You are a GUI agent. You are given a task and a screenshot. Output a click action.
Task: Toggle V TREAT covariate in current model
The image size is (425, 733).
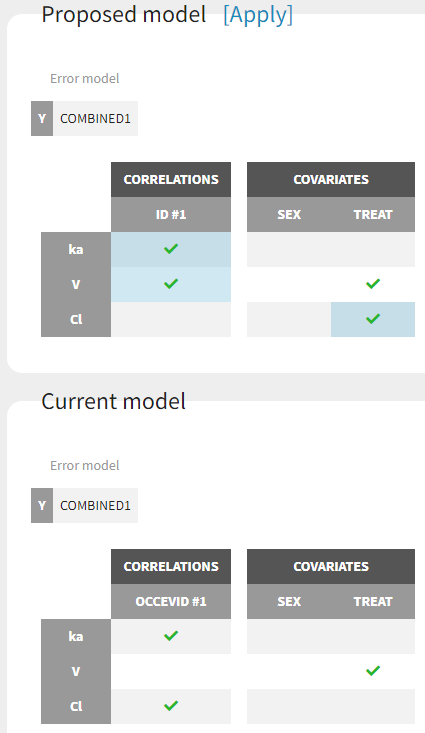(373, 671)
